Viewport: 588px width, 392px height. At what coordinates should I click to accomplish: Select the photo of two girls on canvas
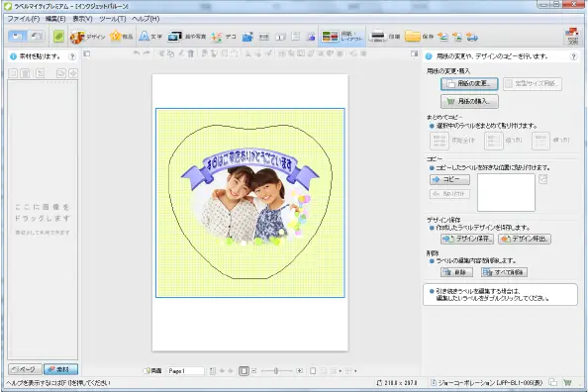249,206
